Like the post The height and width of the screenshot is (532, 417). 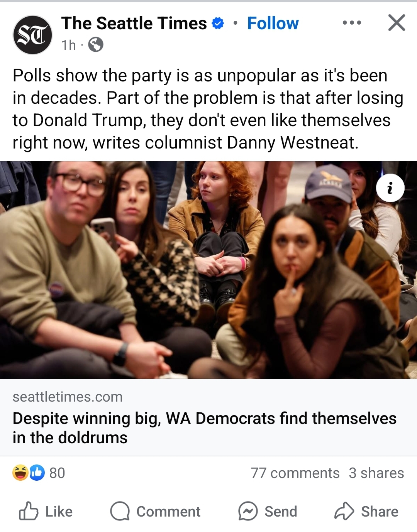[46, 512]
